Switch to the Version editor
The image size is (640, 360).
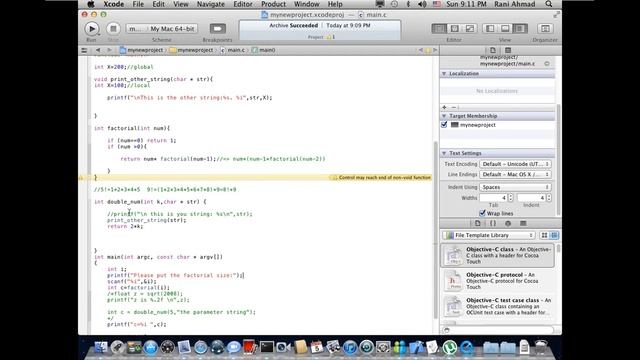click(x=470, y=29)
